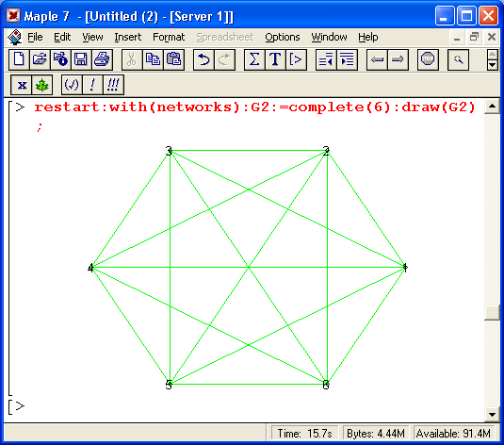Insert a Maple input with the Sigma icon
This screenshot has width=504, height=445.
(254, 59)
